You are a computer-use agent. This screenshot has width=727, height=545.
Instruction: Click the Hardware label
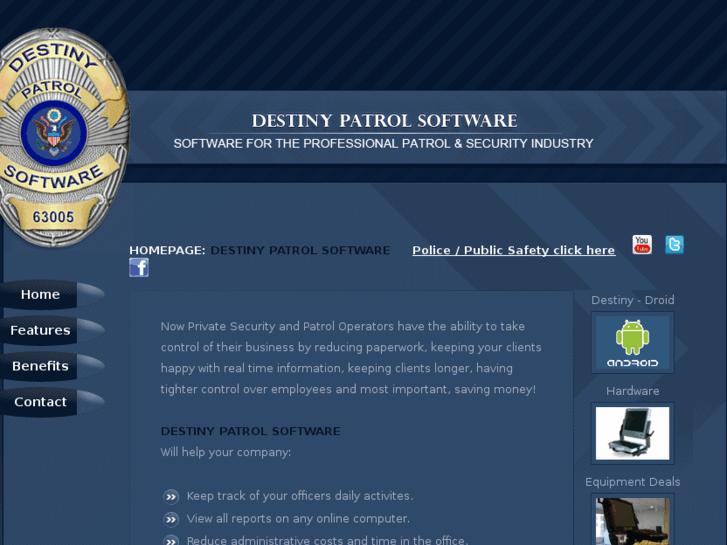coord(632,391)
